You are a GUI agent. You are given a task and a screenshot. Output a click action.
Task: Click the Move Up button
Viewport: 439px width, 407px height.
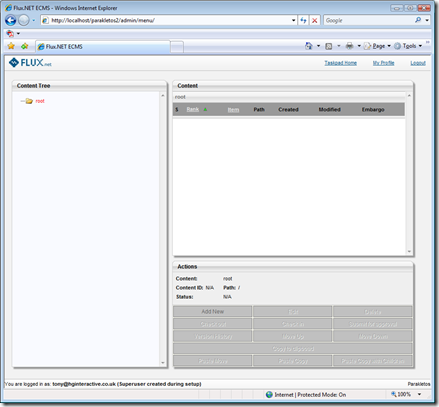pyautogui.click(x=293, y=336)
